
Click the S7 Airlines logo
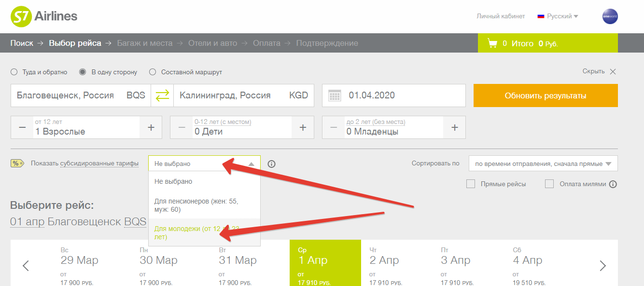pos(44,16)
